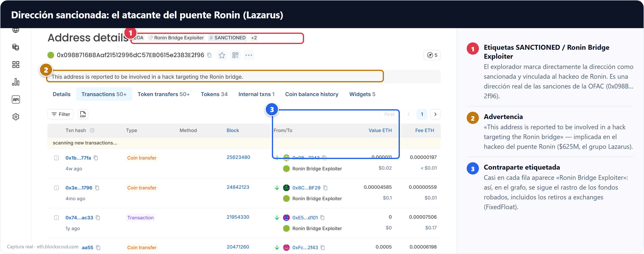This screenshot has height=254, width=644.
Task: Open block 25623480
Action: (238, 157)
